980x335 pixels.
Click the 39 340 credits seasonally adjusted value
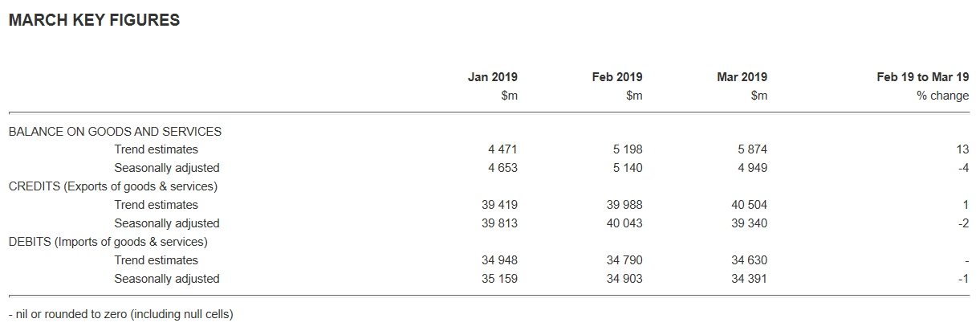[749, 223]
